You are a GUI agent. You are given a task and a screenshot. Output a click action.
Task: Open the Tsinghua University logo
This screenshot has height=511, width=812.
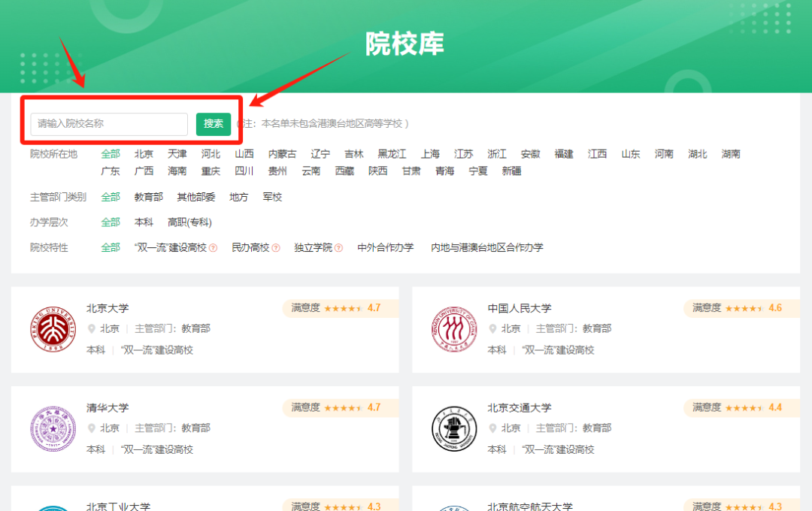(x=53, y=428)
